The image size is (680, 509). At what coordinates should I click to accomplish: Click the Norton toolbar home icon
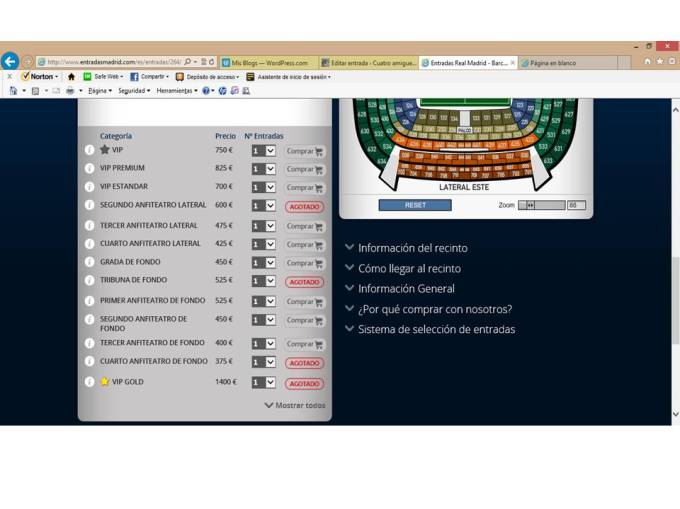[x=72, y=77]
